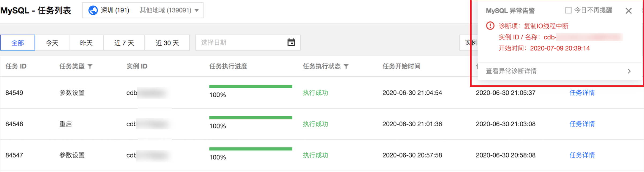This screenshot has height=172, width=644.
Task: Click the Shenzhen region globe icon
Action: point(93,10)
